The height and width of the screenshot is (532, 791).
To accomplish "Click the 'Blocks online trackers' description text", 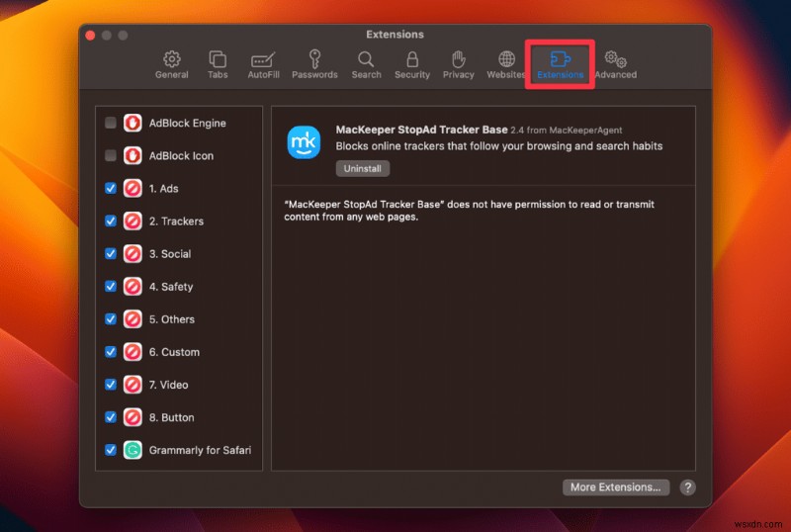I will 499,146.
